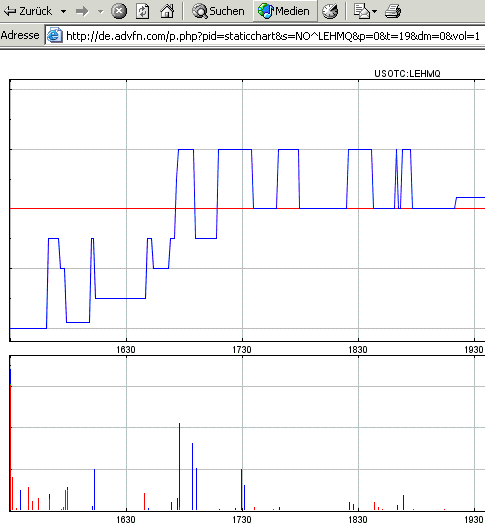Click the 1830 label under price chart
The image size is (485, 527).
tap(358, 350)
